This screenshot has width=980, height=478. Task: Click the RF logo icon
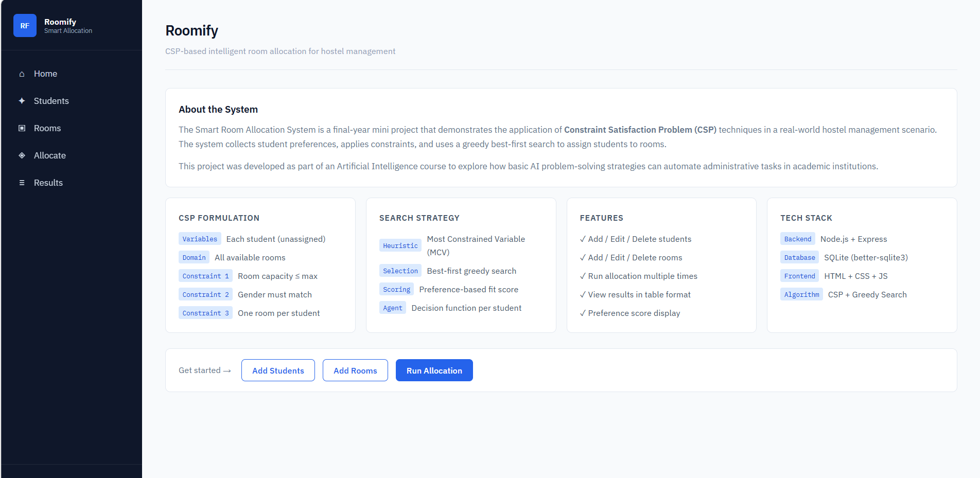coord(25,26)
